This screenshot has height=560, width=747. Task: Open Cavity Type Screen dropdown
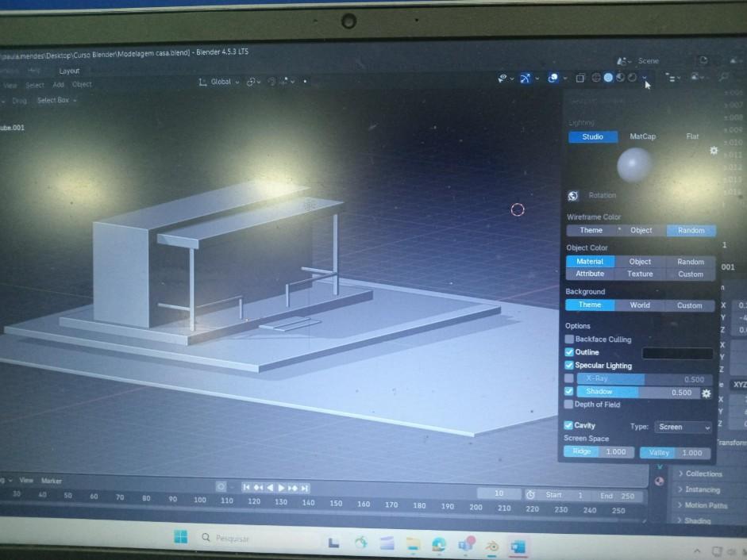pos(683,428)
